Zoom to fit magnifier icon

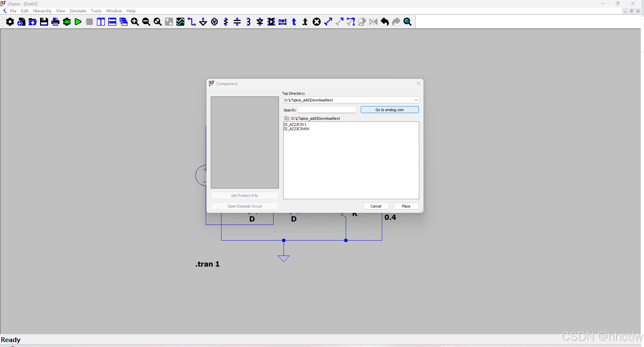click(158, 22)
